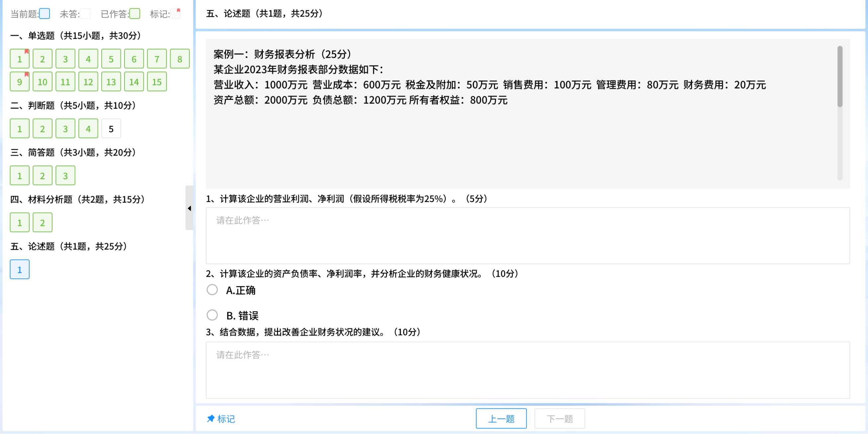
Task: Jump to single-choice question 4
Action: [88, 59]
